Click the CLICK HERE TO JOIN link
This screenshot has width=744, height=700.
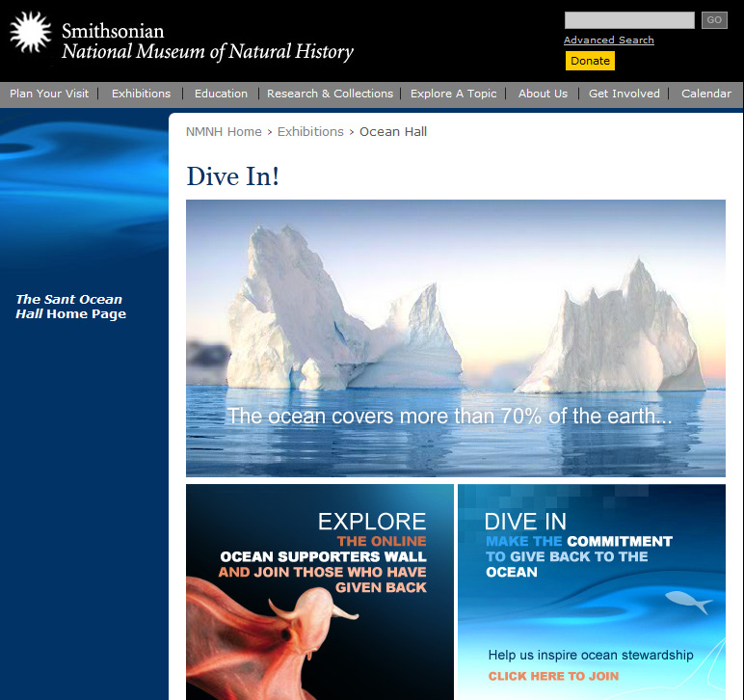(553, 676)
